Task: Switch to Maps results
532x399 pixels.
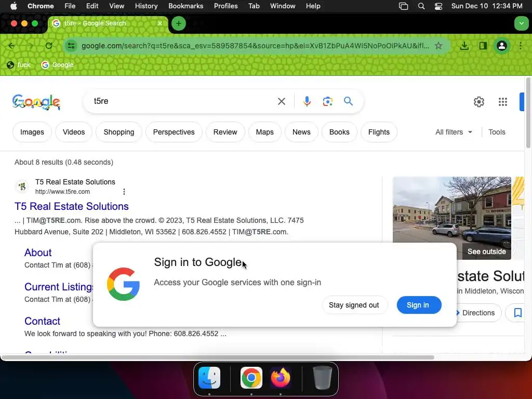Action: pos(264,132)
